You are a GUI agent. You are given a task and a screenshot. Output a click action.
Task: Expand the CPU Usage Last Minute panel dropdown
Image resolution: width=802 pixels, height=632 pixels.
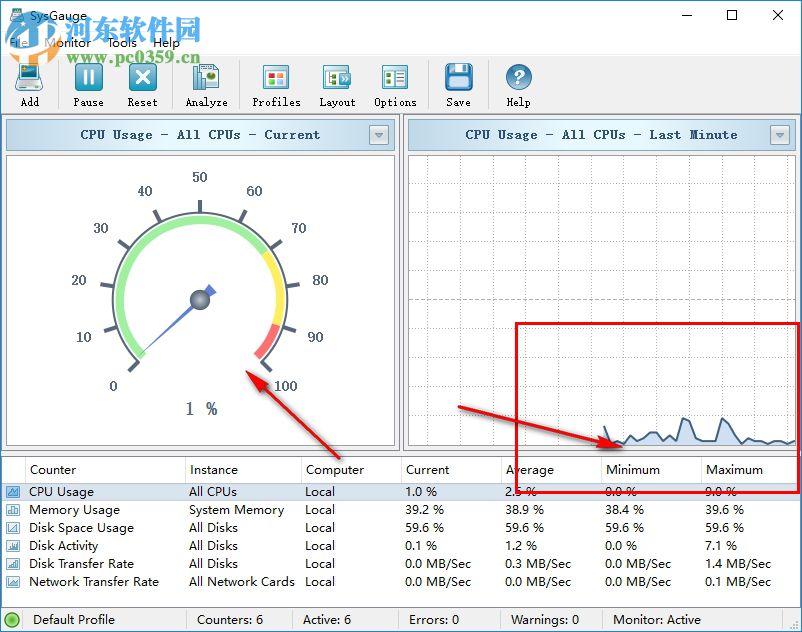coord(779,135)
